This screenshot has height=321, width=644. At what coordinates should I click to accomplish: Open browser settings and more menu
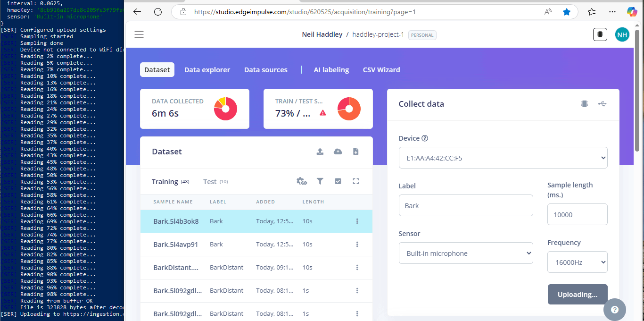click(612, 12)
